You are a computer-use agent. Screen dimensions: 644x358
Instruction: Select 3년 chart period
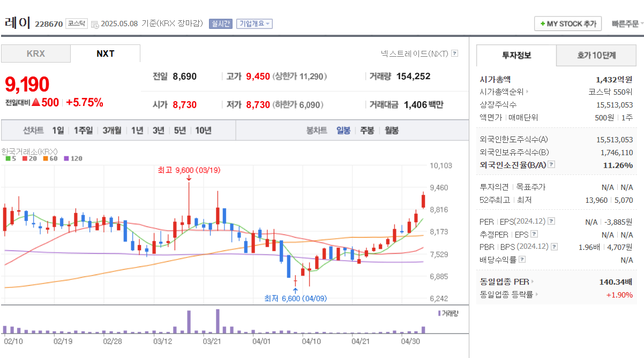point(159,131)
